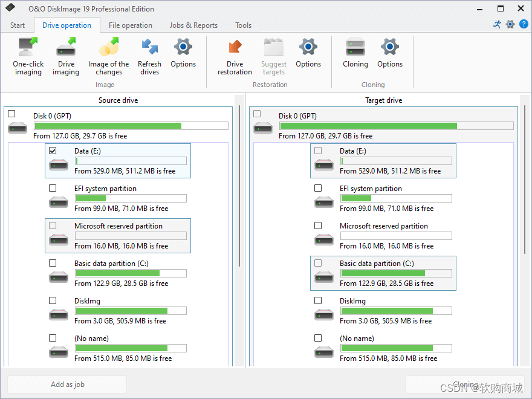Click the O&O DiskImage app logo
The image size is (532, 399).
pyautogui.click(x=10, y=7)
